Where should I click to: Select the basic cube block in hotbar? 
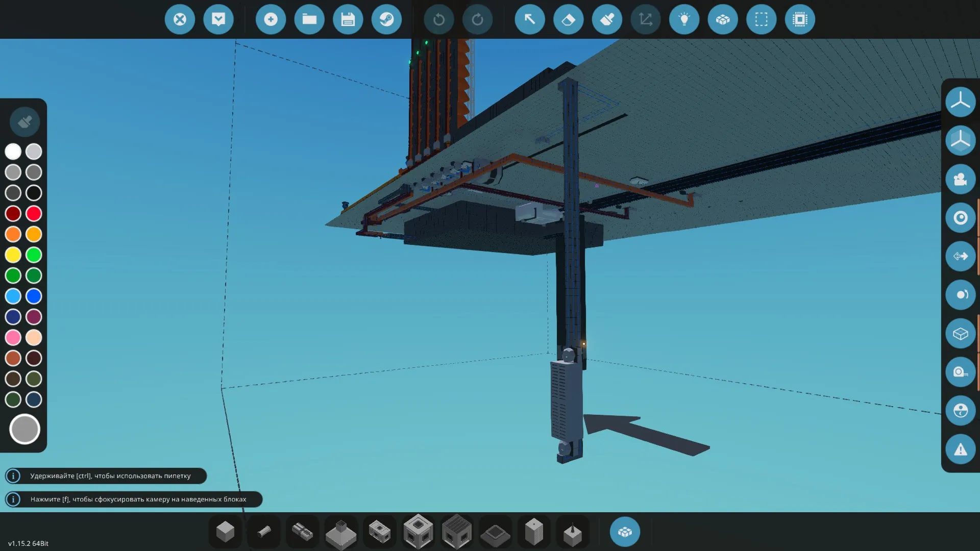pyautogui.click(x=225, y=532)
